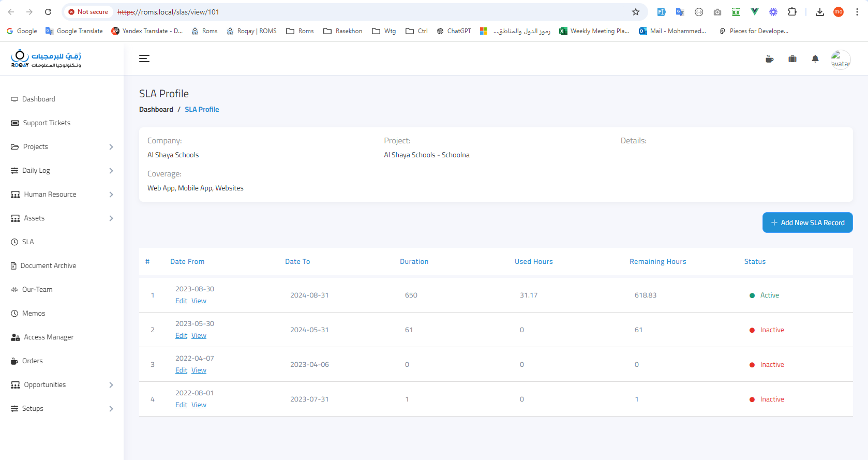Click the hamburger menu icon

coord(144,58)
